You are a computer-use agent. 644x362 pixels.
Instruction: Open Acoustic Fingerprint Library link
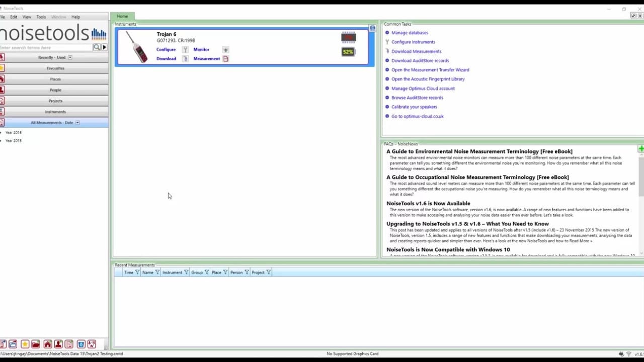(428, 79)
